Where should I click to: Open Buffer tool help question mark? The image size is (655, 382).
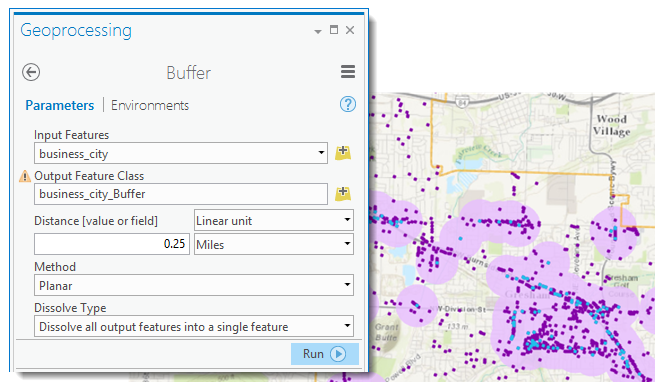(x=348, y=104)
